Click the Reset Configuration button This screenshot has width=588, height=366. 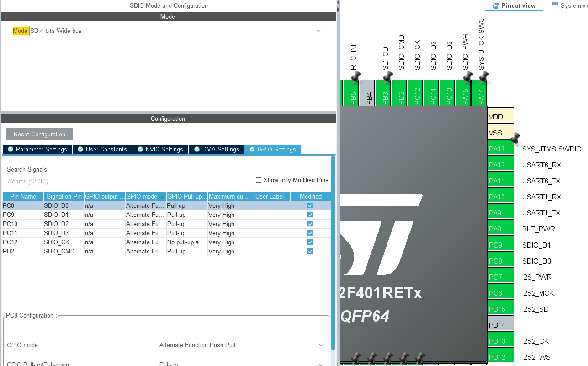click(x=39, y=134)
